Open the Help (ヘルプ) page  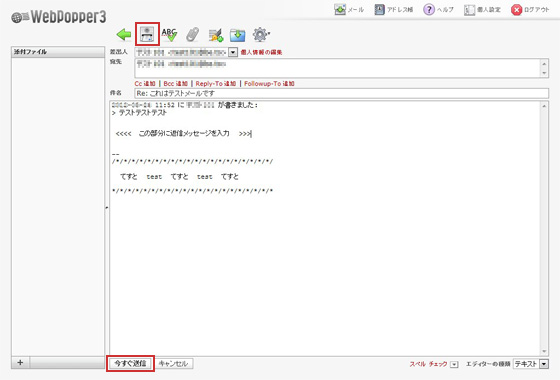[438, 10]
